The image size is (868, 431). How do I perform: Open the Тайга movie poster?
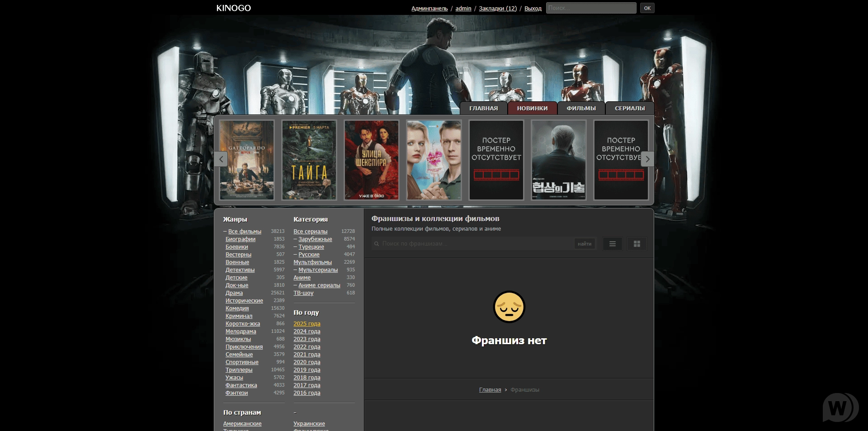click(x=309, y=160)
